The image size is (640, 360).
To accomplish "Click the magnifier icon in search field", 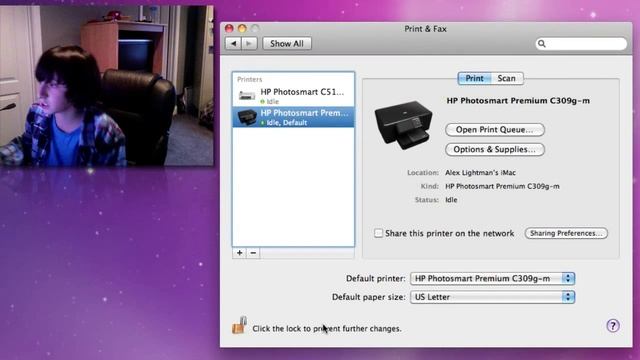I will click(x=542, y=43).
